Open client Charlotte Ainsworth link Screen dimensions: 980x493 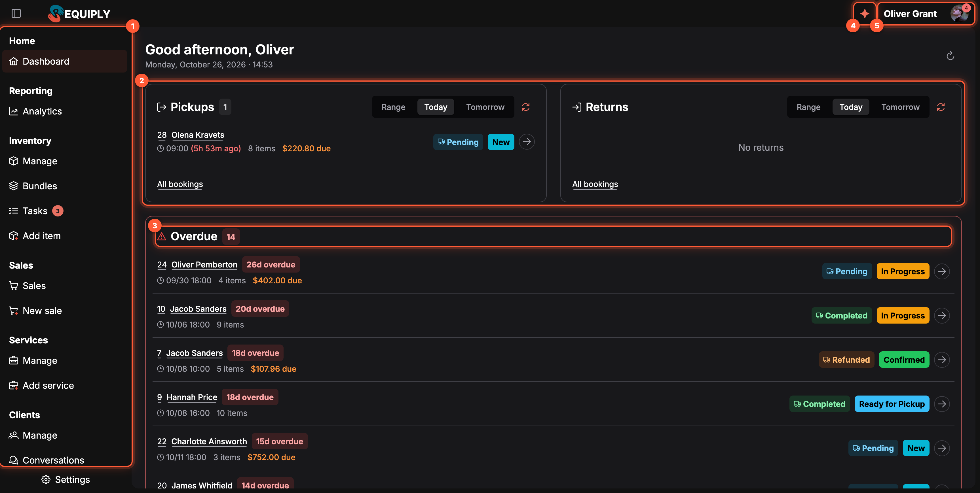click(209, 442)
